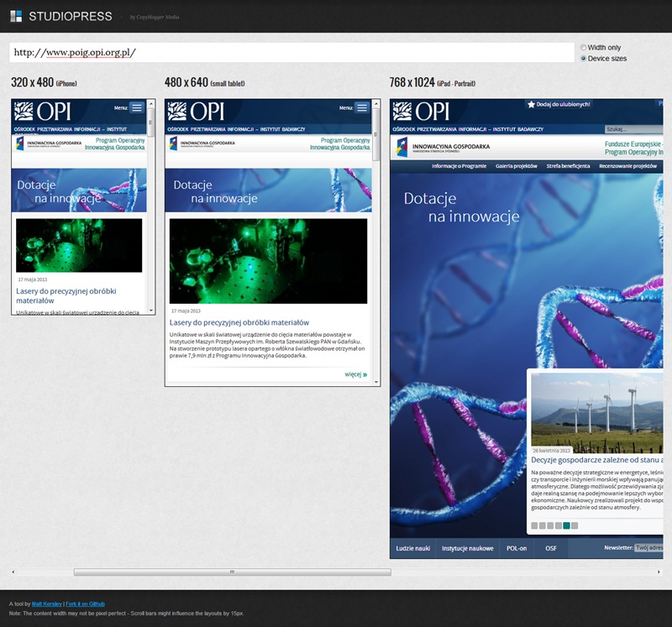Click horizontal scrollbar right arrow at bottom
The width and height of the screenshot is (672, 627).
[659, 572]
